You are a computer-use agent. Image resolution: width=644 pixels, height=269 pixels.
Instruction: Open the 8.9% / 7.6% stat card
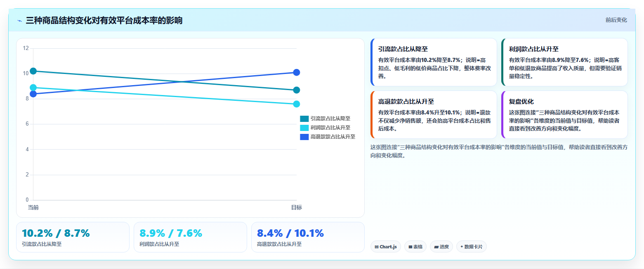point(190,237)
